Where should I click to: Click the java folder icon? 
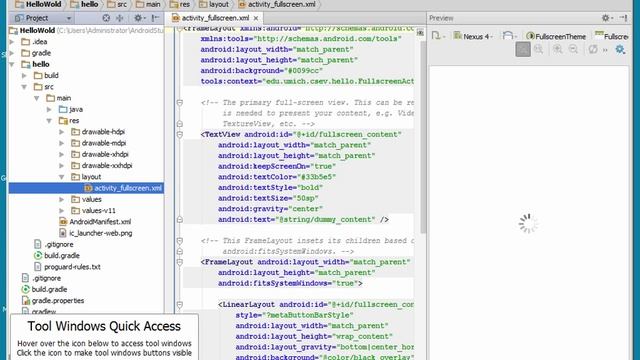63,109
